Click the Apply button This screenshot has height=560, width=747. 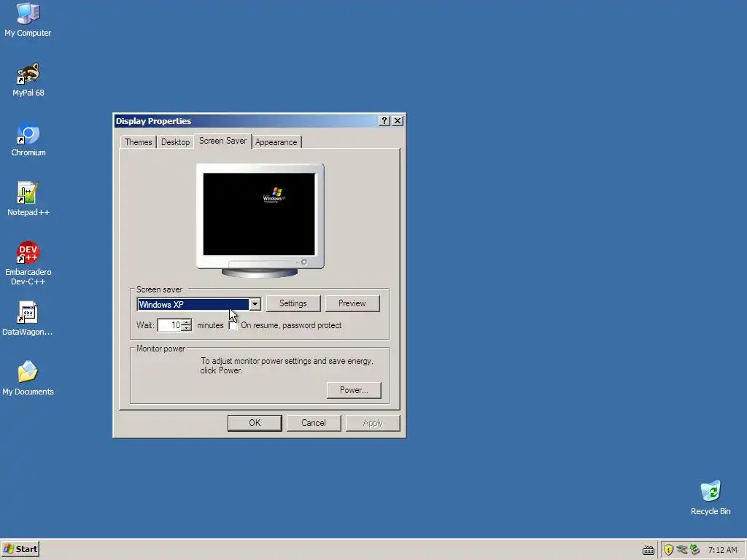[x=373, y=423]
